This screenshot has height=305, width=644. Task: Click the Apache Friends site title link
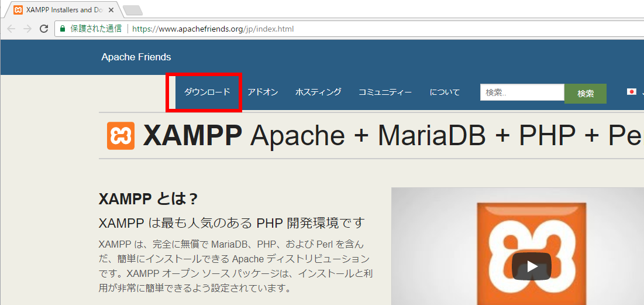[136, 57]
